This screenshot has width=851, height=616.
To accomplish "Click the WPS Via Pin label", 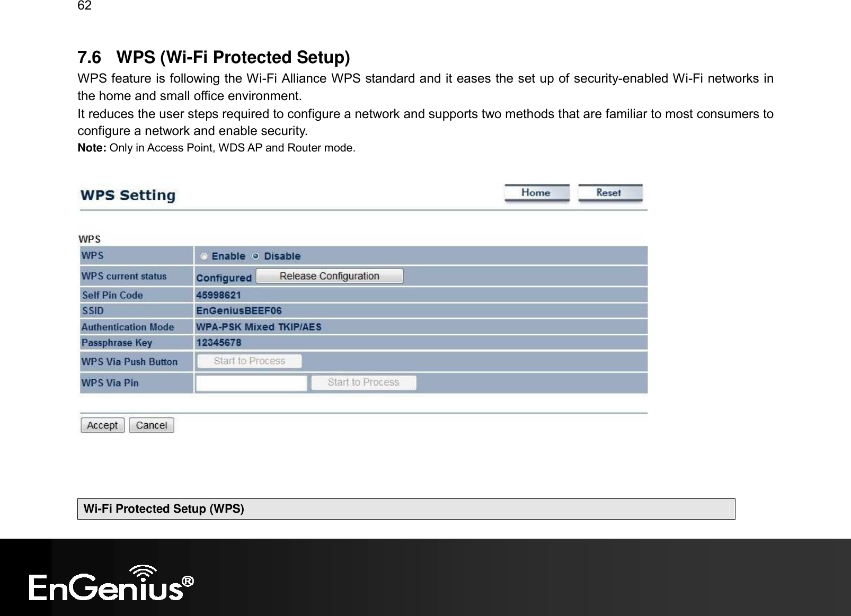I will pyautogui.click(x=110, y=382).
